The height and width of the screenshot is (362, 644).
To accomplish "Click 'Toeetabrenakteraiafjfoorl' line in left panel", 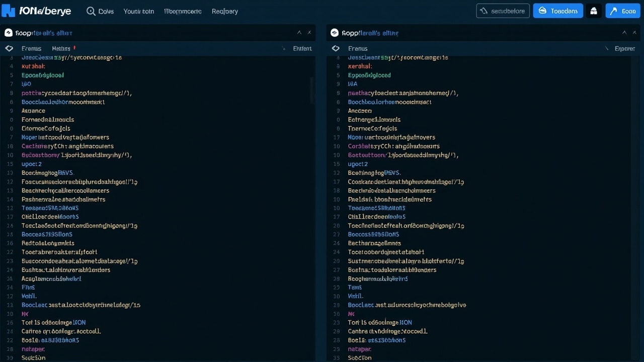I will [x=59, y=252].
